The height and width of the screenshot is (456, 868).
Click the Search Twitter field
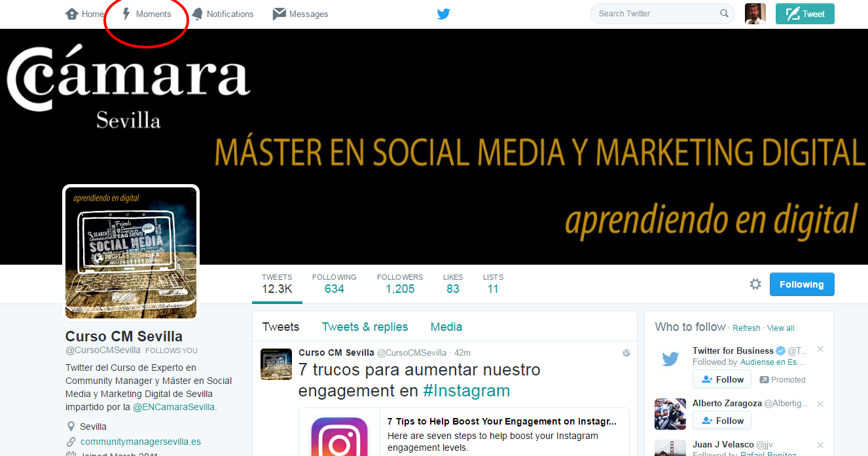coord(662,14)
